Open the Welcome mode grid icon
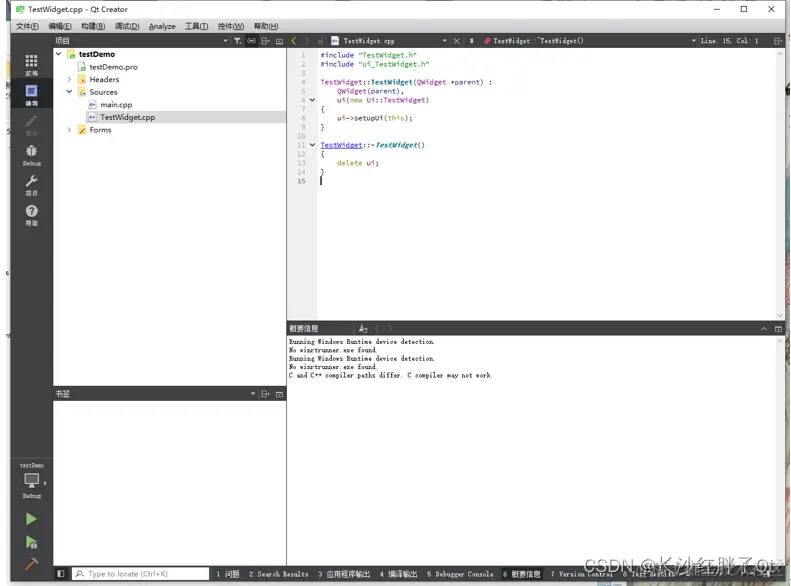 point(31,65)
